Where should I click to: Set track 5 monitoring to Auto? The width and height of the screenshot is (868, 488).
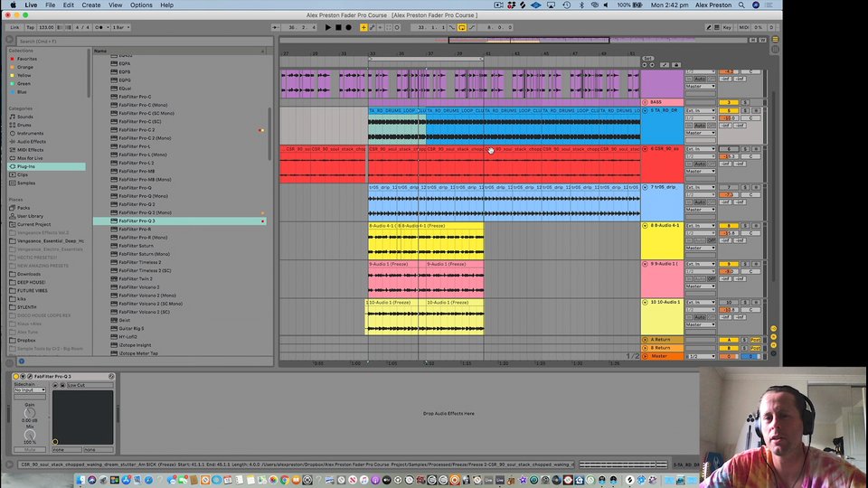click(700, 126)
